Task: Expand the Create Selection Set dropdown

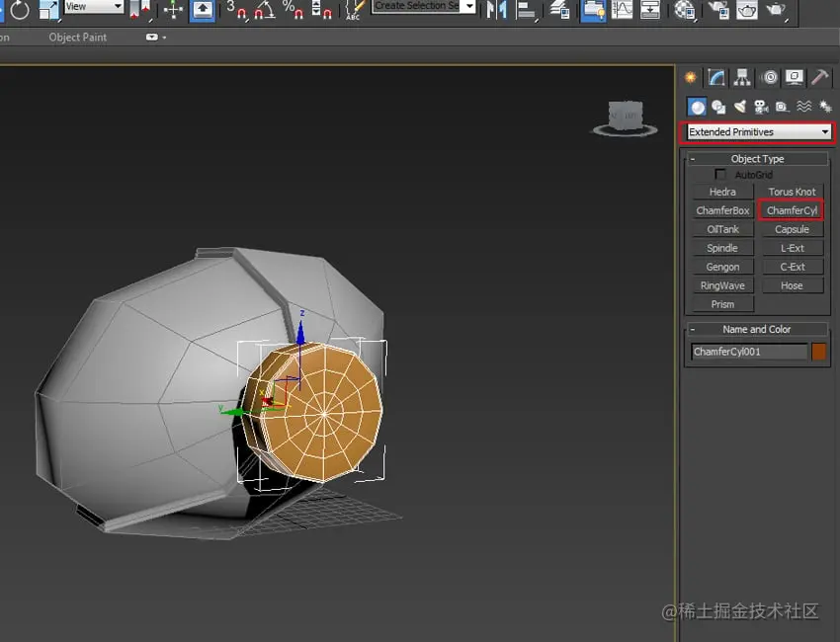Action: point(467,7)
